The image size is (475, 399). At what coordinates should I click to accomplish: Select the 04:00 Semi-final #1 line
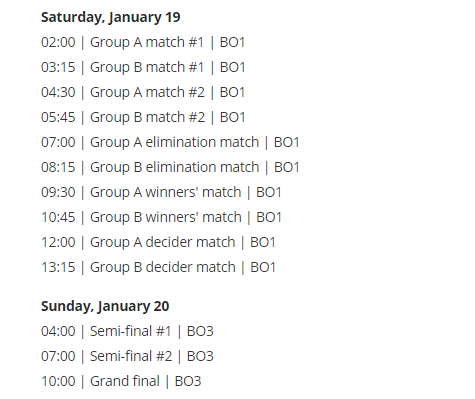click(127, 331)
